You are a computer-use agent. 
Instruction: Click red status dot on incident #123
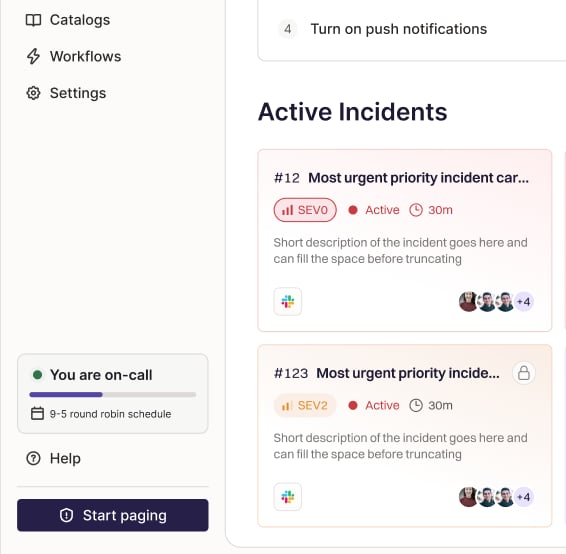tap(353, 405)
